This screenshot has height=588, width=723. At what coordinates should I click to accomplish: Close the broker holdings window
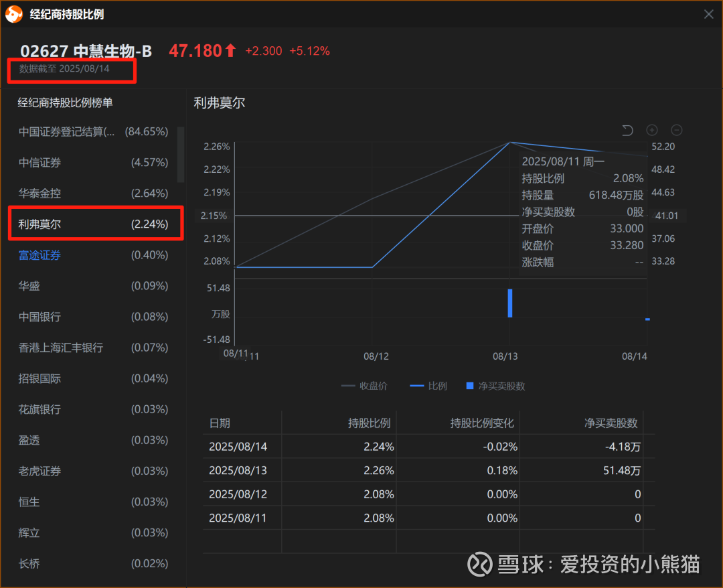(709, 14)
